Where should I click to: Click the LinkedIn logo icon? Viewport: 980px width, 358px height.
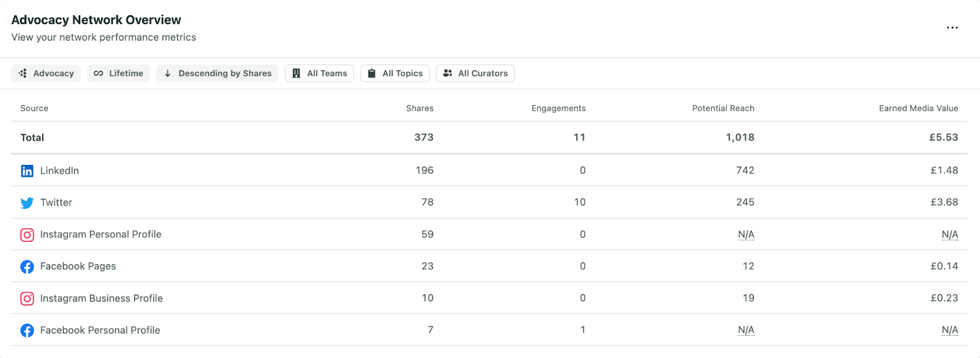point(27,171)
